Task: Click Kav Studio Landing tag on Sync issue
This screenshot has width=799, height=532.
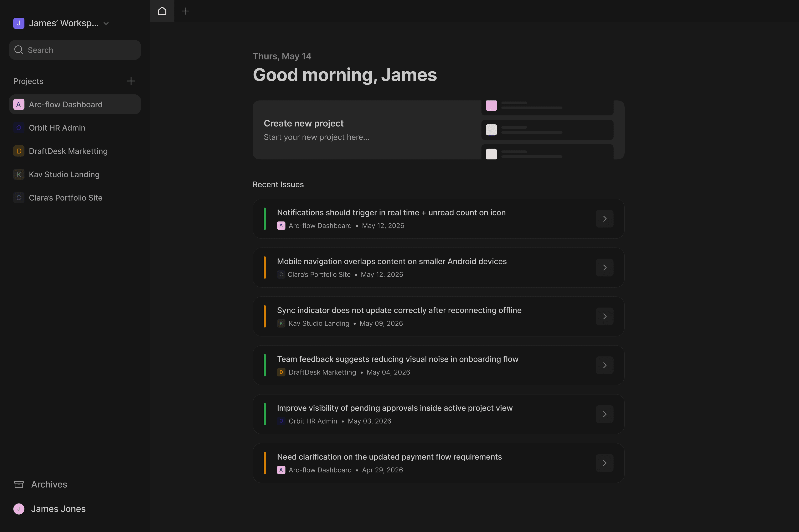Action: click(313, 323)
